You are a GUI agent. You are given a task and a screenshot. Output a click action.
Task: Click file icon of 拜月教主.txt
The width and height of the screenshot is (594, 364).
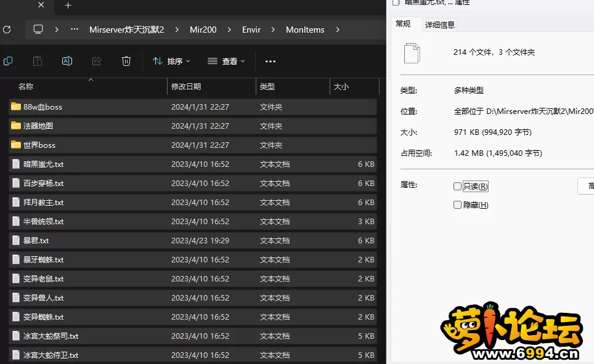click(16, 202)
